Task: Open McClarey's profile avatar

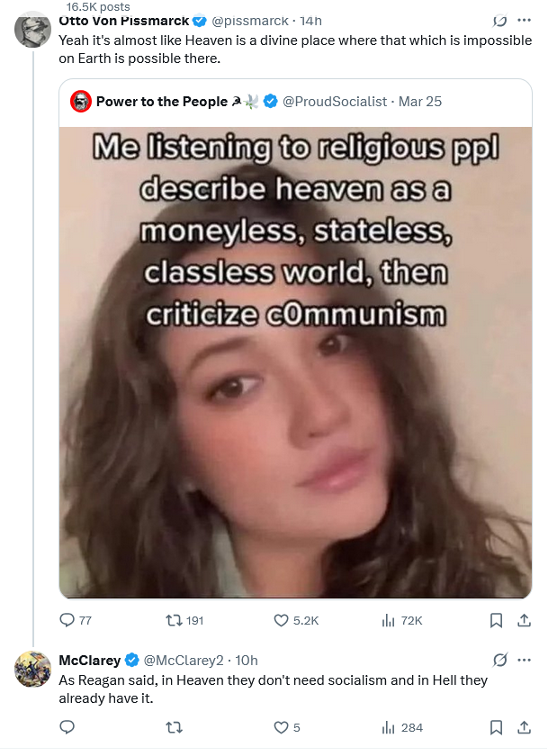Action: coord(33,670)
